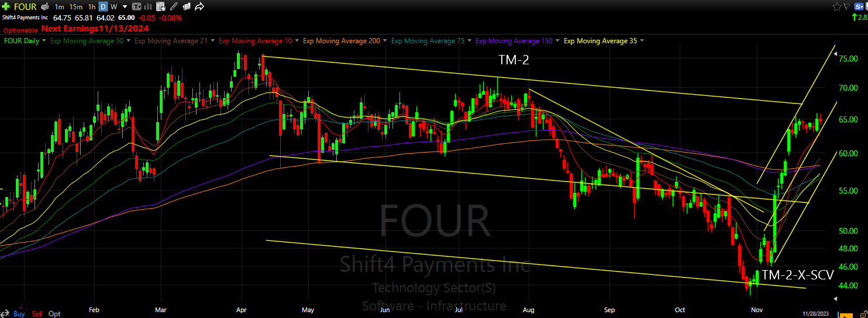This screenshot has width=868, height=318.
Task: Click the orange arrow button at bottom right
Action: [x=846, y=316]
